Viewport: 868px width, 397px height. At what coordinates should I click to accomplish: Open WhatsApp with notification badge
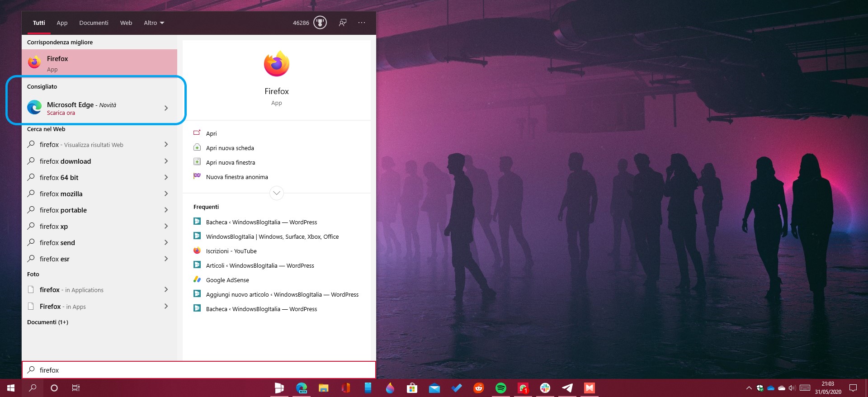pyautogui.click(x=523, y=388)
